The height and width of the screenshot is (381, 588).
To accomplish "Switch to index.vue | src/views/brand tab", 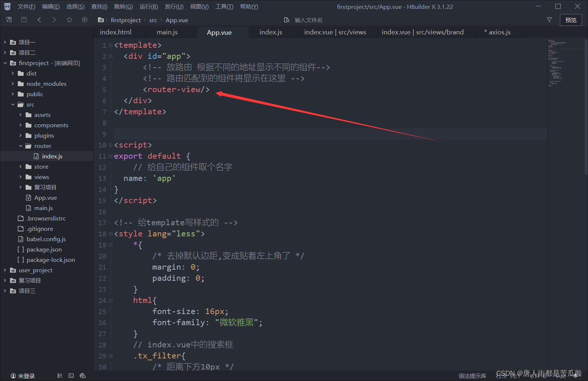I will (x=423, y=32).
